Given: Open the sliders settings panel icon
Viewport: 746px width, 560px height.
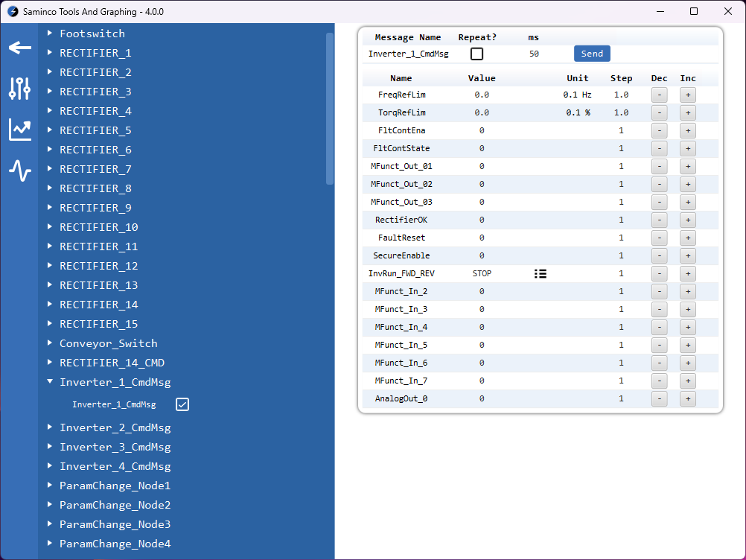Looking at the screenshot, I should coord(19,89).
